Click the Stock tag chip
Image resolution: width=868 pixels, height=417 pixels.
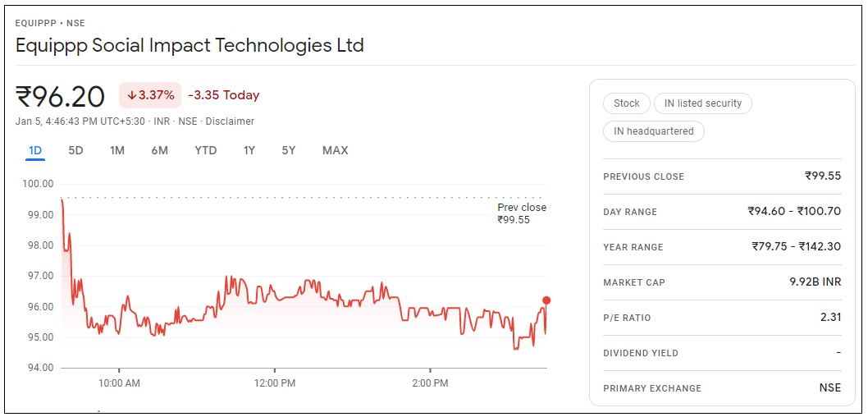(x=627, y=103)
